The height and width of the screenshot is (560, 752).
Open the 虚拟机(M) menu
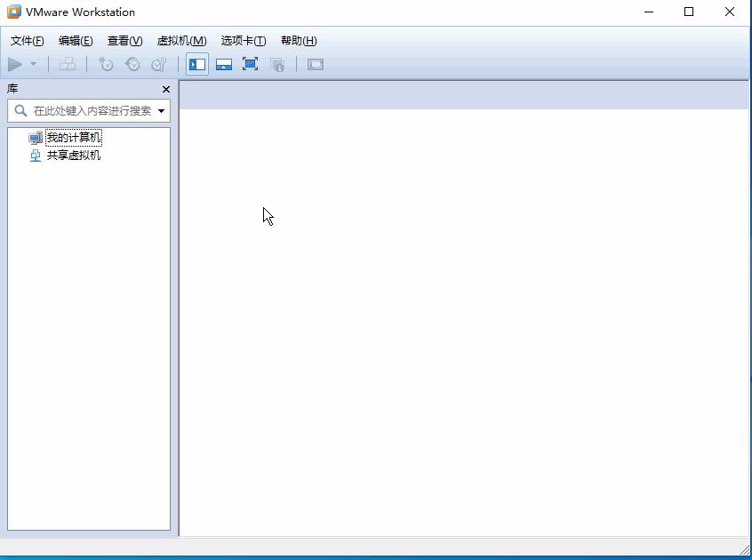[181, 41]
